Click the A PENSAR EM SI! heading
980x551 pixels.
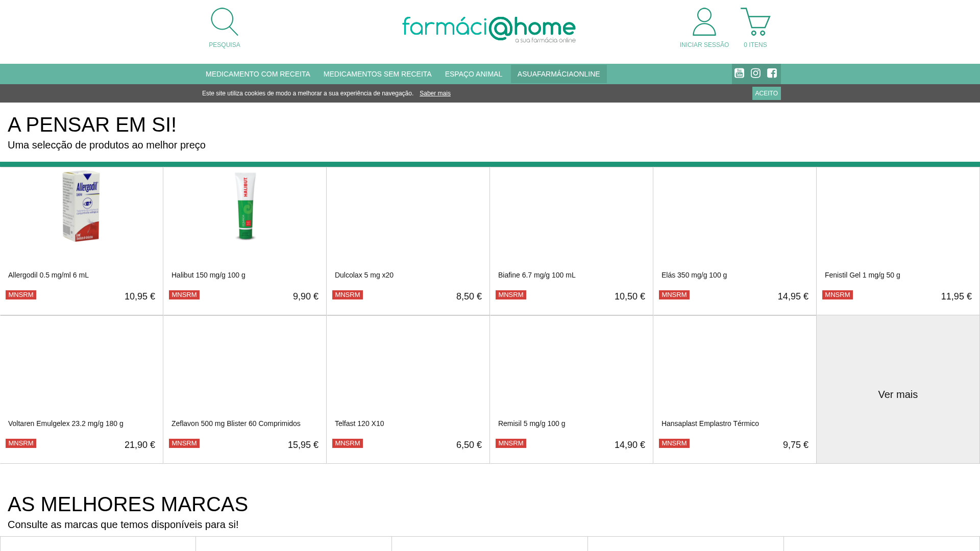click(92, 124)
